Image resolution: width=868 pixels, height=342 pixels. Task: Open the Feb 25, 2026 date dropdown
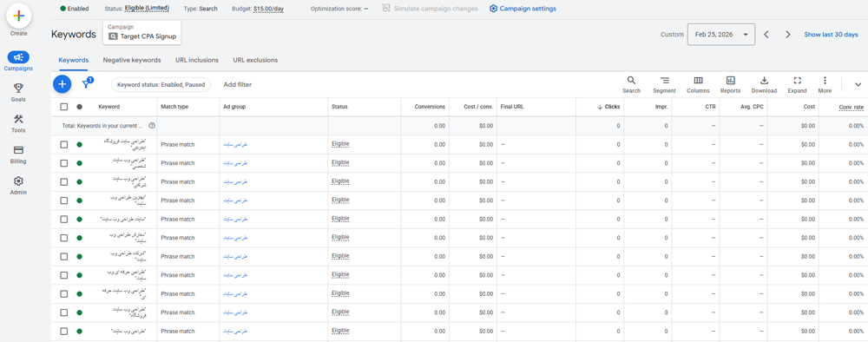click(721, 35)
